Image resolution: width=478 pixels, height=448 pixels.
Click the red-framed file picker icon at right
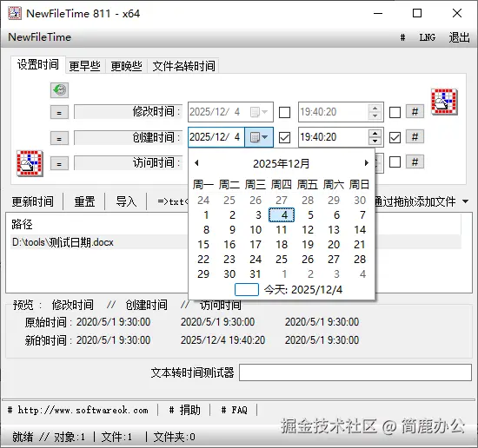click(444, 102)
